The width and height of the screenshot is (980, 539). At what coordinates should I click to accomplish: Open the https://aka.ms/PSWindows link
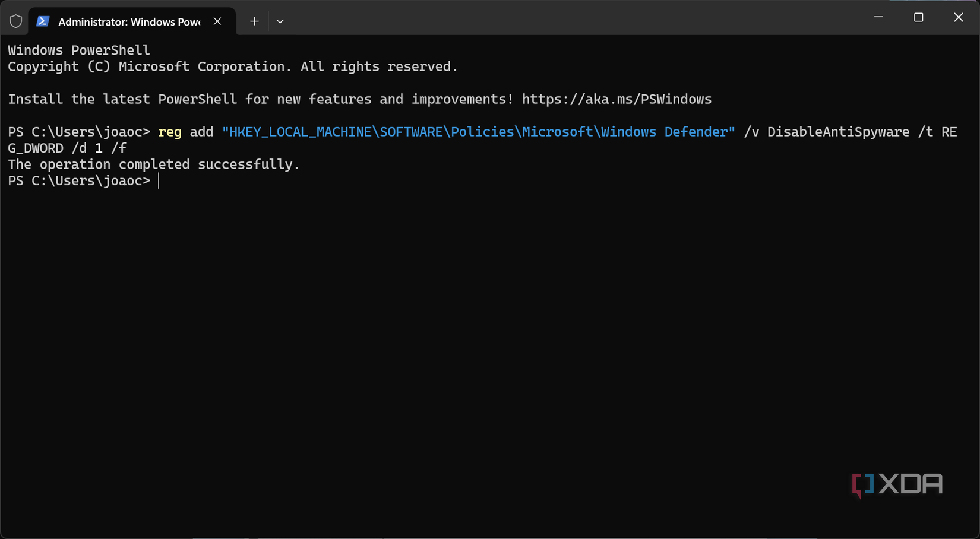point(616,99)
